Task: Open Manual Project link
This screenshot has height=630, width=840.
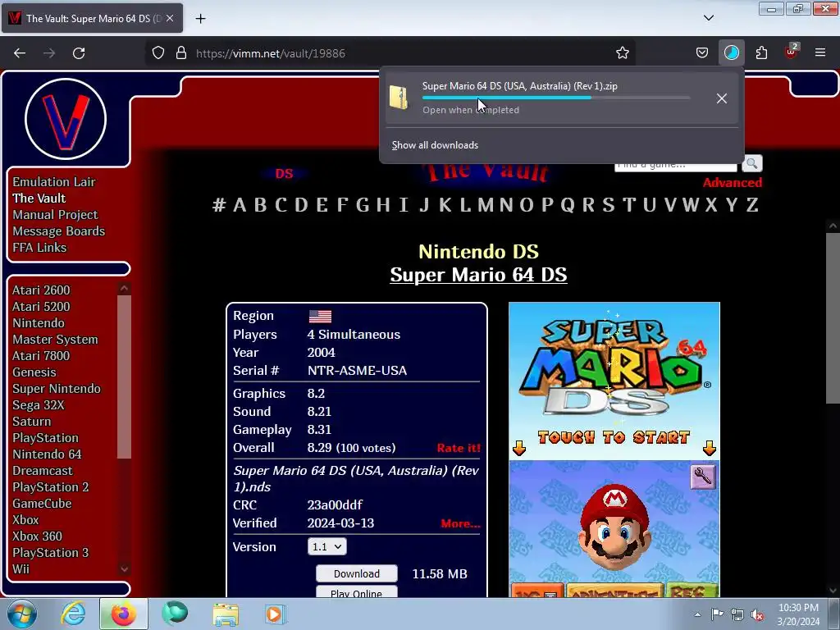Action: (55, 215)
